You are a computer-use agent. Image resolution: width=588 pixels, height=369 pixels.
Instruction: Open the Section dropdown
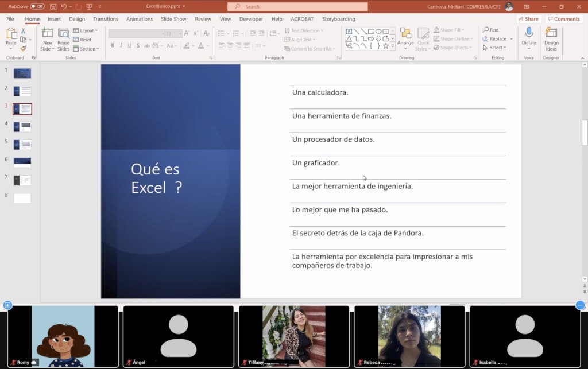(86, 49)
